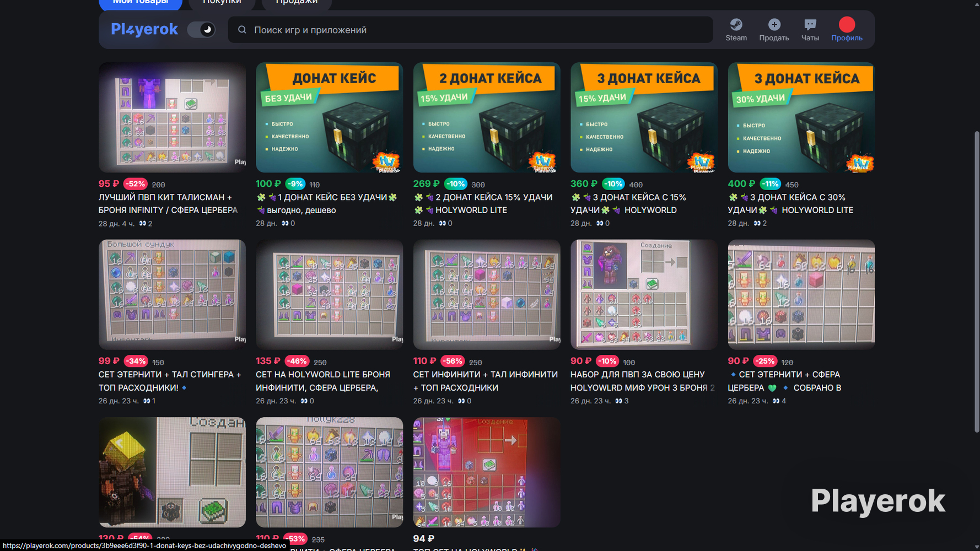Screen dimensions: 980x551
Task: Open the 3 ДОНАТ КЕЙСА 15% УДАЧИ thumbnail
Action: (x=644, y=117)
